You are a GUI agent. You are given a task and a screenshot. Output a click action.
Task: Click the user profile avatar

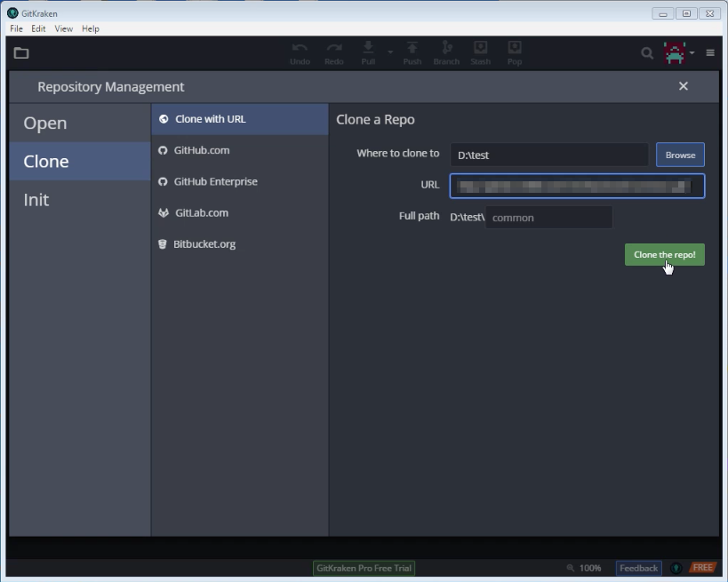coord(675,53)
